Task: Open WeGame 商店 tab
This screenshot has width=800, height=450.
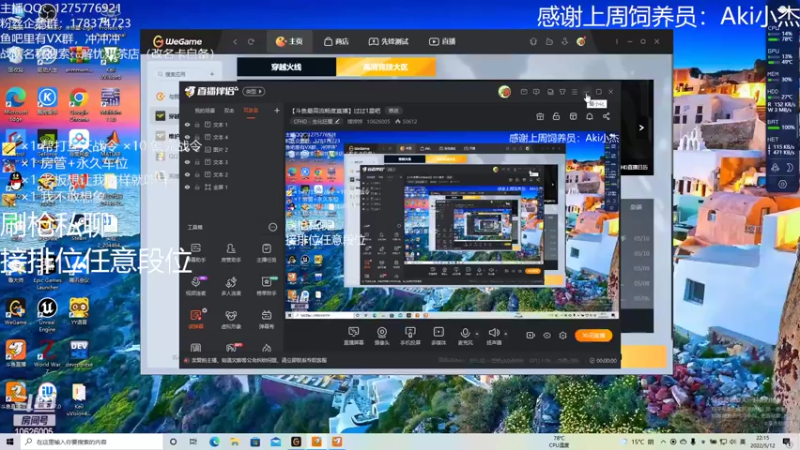Action: 336,41
